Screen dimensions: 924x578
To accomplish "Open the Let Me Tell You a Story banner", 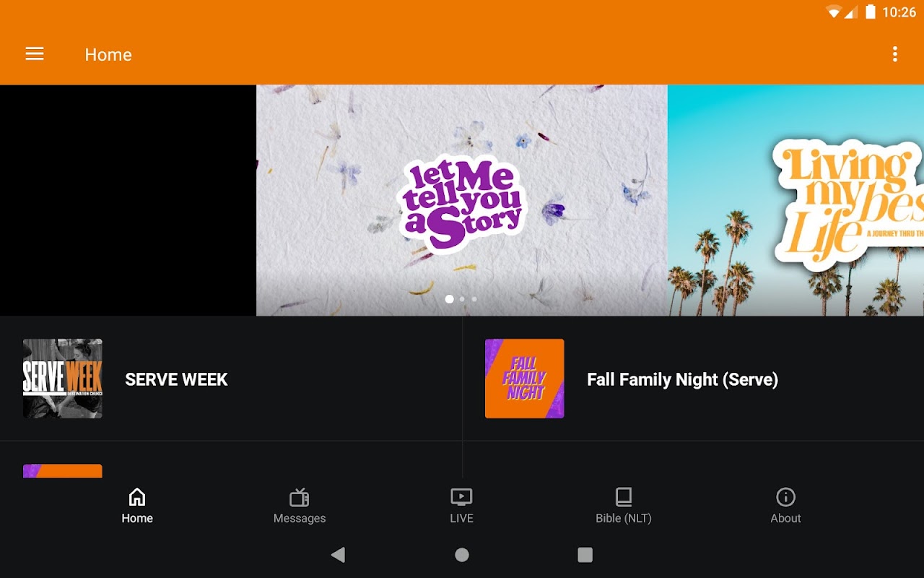I will 462,200.
